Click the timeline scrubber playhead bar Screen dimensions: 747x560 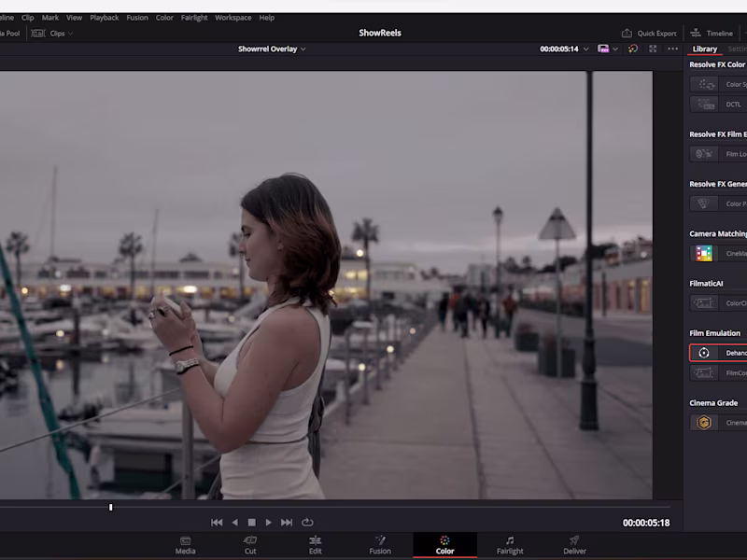click(110, 507)
